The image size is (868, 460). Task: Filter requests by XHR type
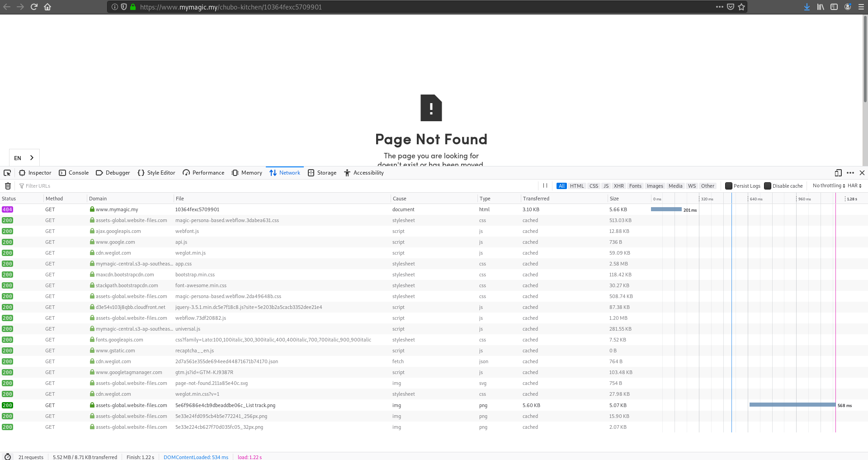(618, 185)
